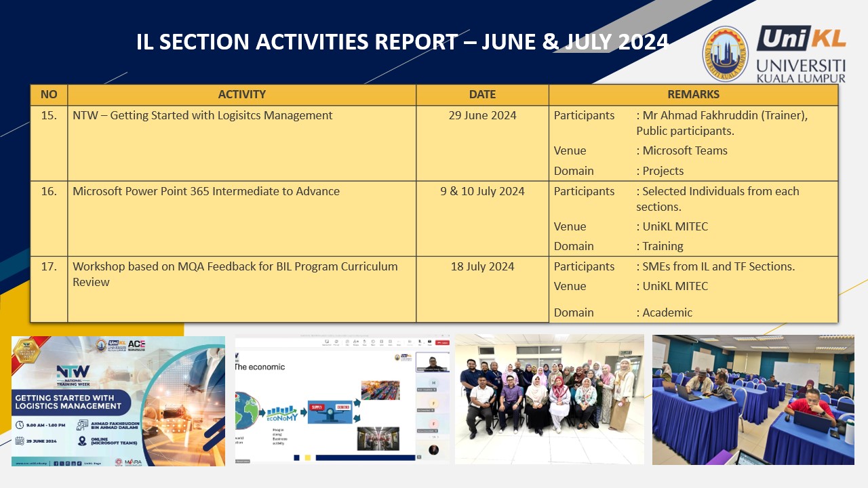This screenshot has height=488, width=868.
Task: Select the NTW logistics poster image
Action: click(118, 401)
